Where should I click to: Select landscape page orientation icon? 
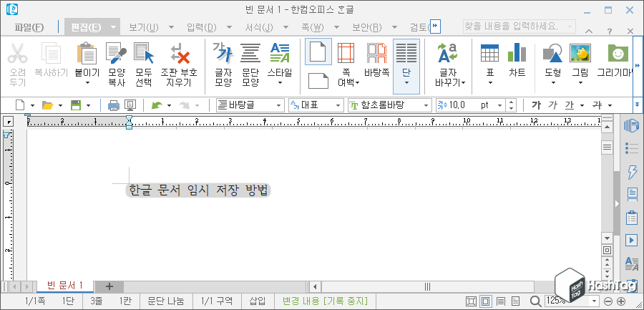point(318,81)
